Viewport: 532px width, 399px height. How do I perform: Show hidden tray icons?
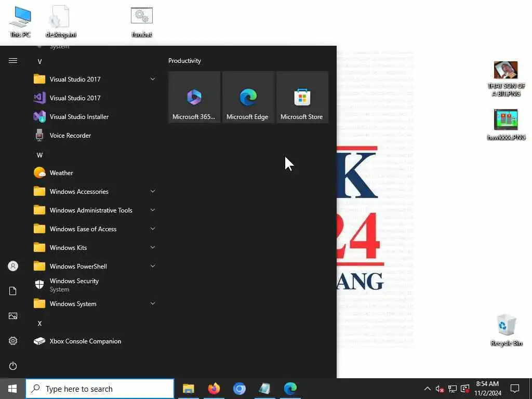click(x=428, y=389)
